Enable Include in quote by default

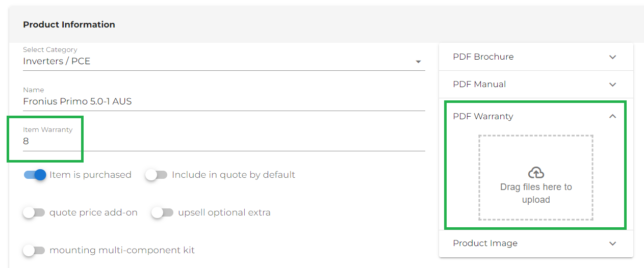[x=156, y=175]
